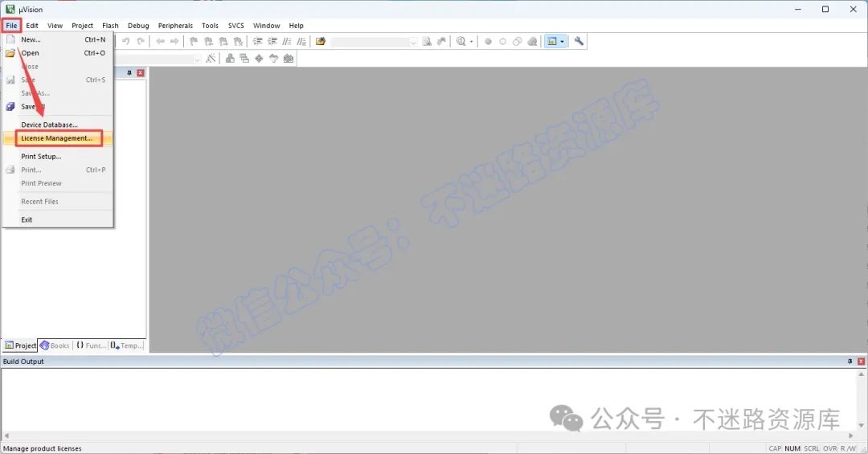Open the debug session dropdown arrow

pyautogui.click(x=472, y=42)
